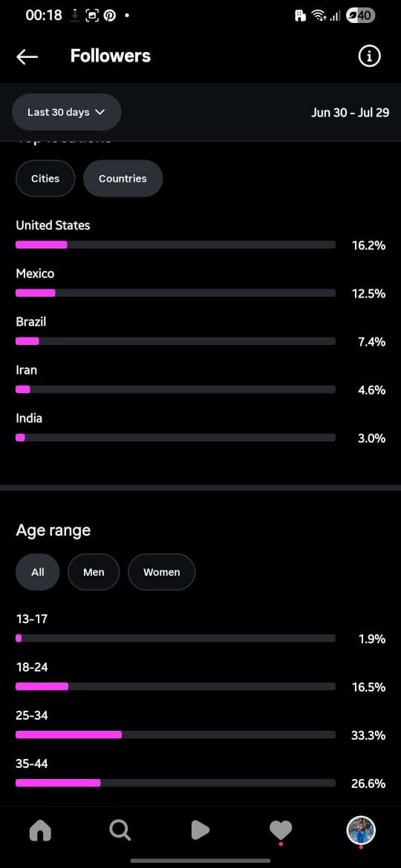Select the Men age range filter
The image size is (401, 868).
pos(94,572)
